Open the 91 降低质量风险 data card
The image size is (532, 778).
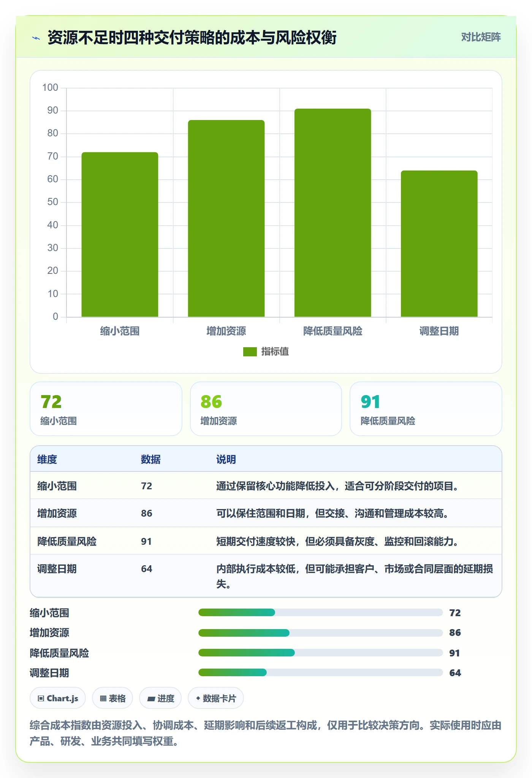[426, 409]
